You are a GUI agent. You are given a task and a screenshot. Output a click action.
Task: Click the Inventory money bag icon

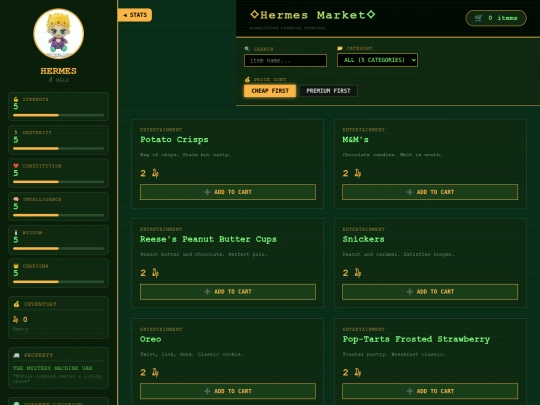point(16,304)
